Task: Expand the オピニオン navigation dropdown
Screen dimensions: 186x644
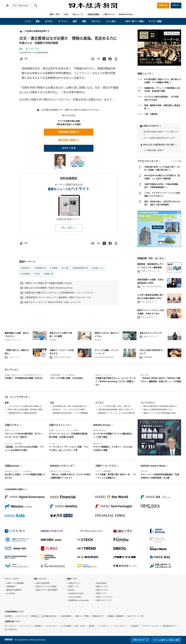Action: click(x=97, y=21)
